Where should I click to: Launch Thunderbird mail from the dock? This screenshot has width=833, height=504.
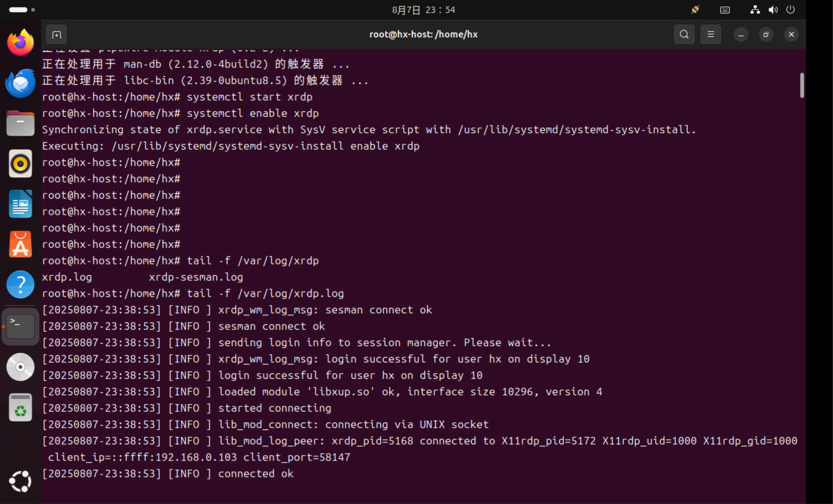coord(21,83)
